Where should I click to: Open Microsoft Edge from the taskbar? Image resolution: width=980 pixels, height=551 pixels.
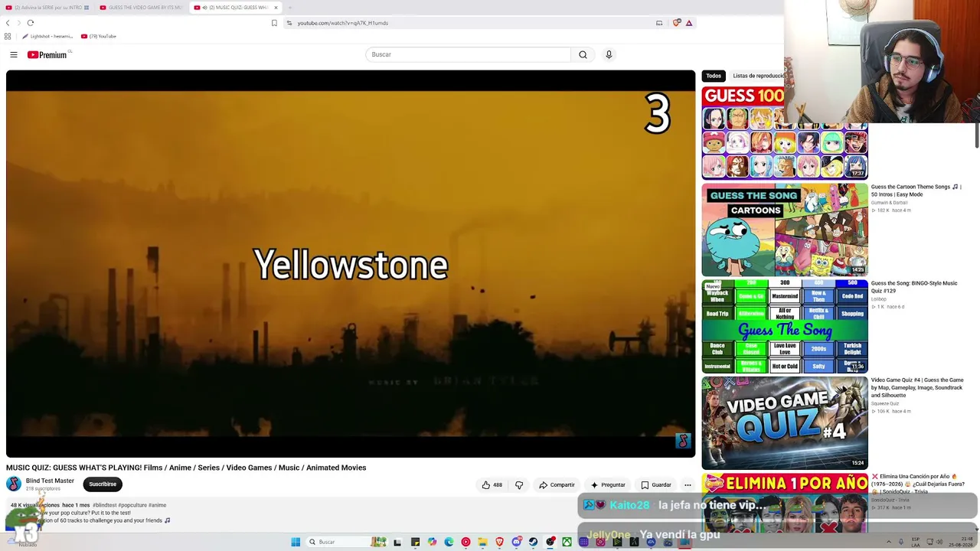coord(449,542)
